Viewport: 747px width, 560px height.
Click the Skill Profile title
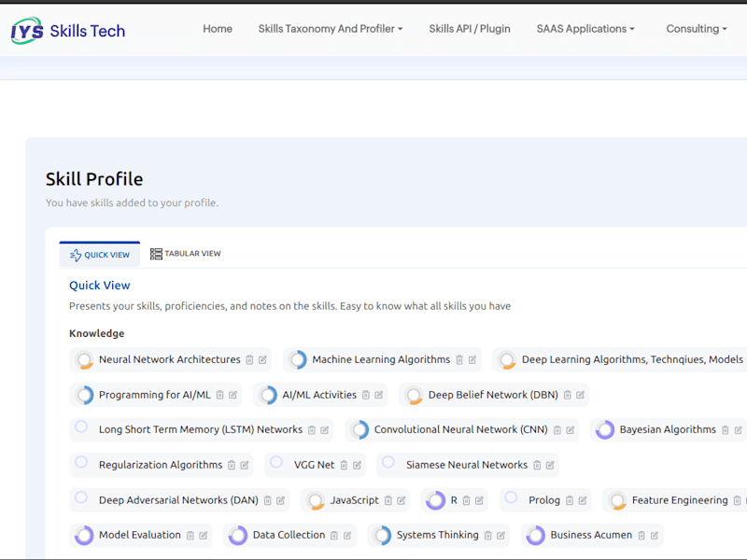[x=94, y=179]
